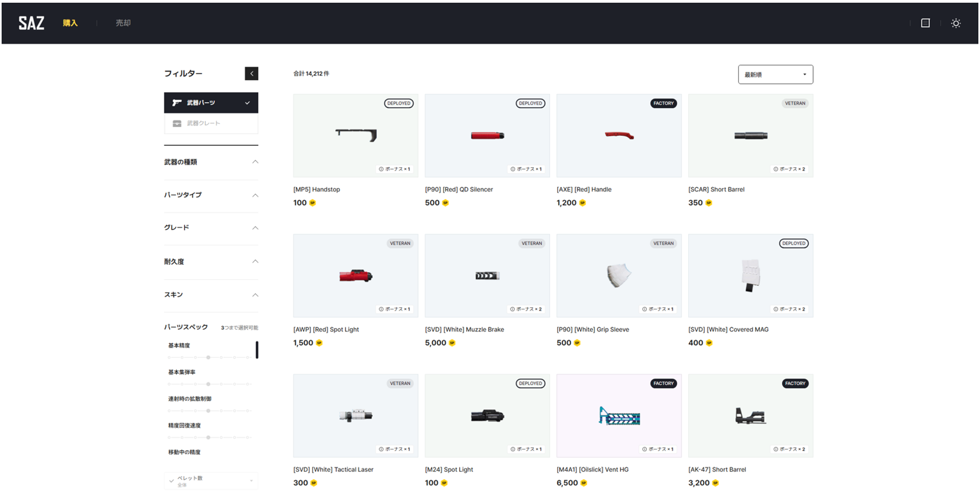
Task: Click bonus ×2 info on SVD Muzzle Brake
Action: pos(526,310)
